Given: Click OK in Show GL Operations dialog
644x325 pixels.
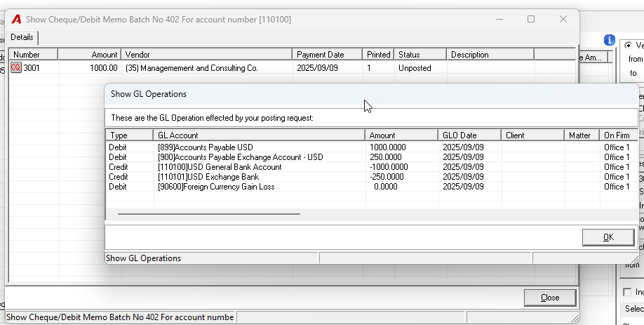Looking at the screenshot, I should click(608, 237).
